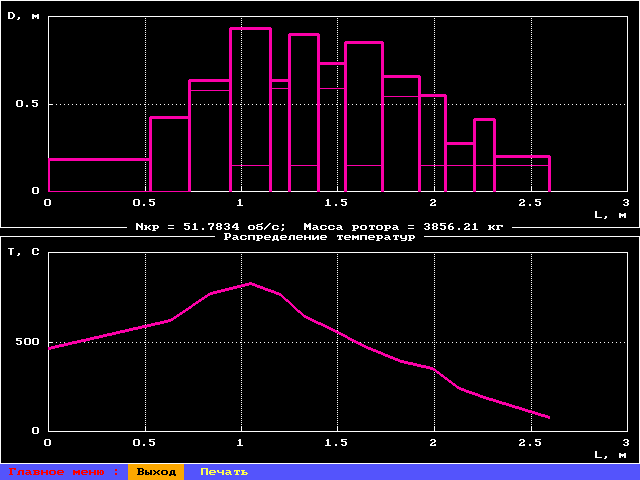Click the L, м label under the top chart
640x480 pixels.
click(x=610, y=215)
